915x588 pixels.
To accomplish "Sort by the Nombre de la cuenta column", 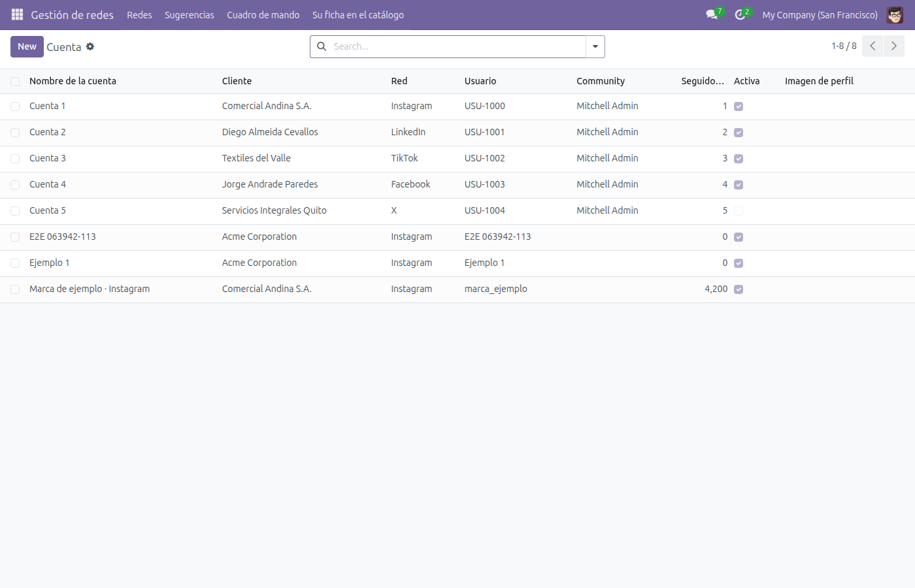I will click(x=73, y=81).
